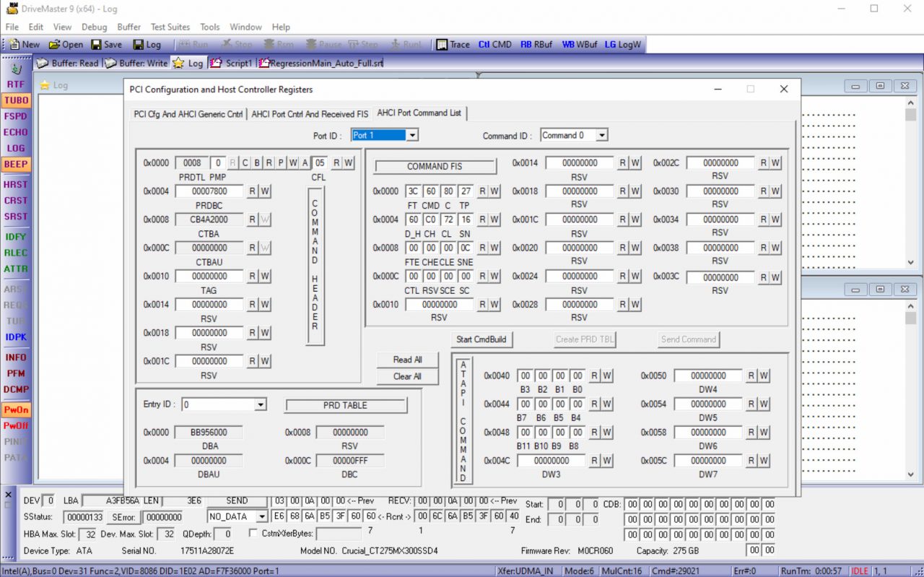Click the Start CmdBuild button

(x=481, y=339)
